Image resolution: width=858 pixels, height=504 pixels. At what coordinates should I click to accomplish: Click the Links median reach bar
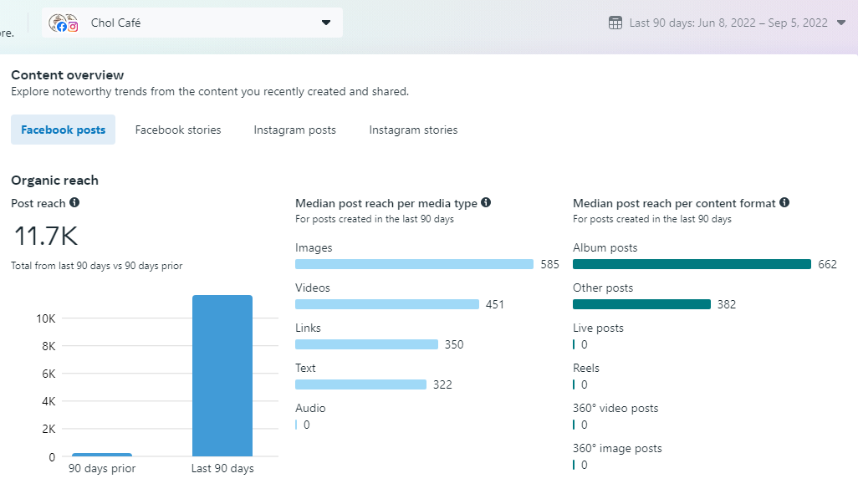pos(366,344)
